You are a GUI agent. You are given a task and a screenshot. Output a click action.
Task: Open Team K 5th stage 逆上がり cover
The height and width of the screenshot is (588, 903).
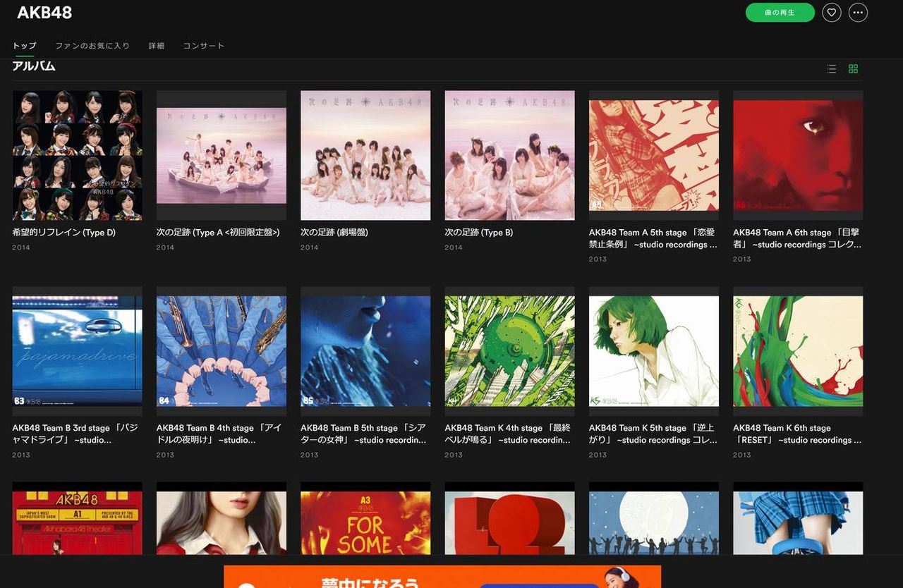(x=654, y=351)
